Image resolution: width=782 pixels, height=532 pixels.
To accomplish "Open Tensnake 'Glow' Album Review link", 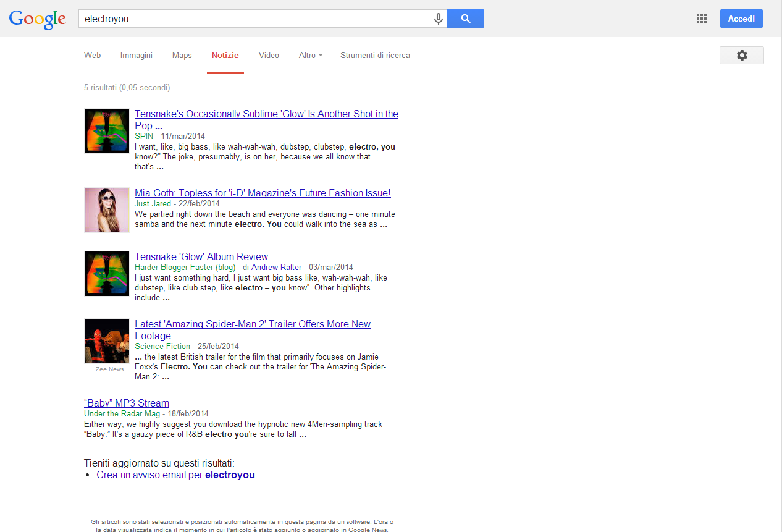I will click(201, 257).
